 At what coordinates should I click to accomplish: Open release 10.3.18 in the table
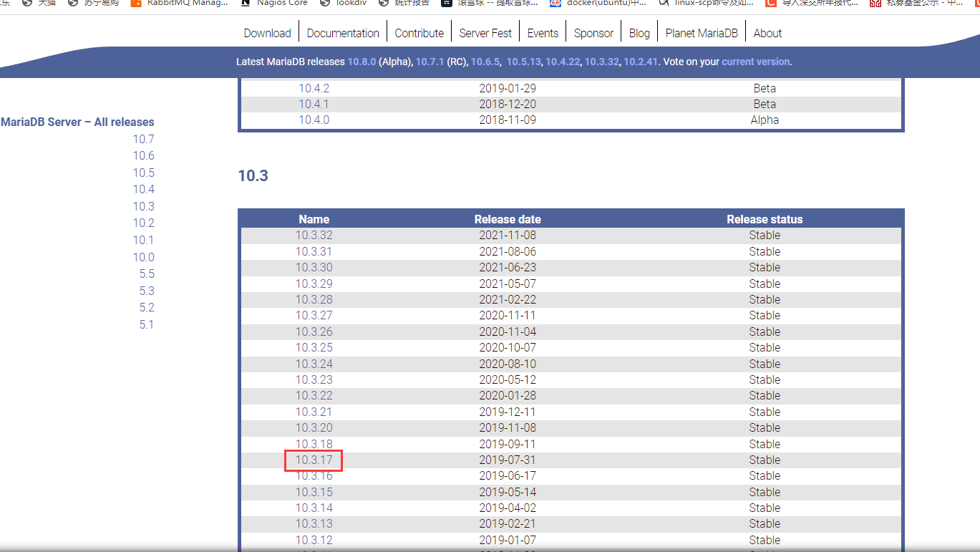[314, 444]
